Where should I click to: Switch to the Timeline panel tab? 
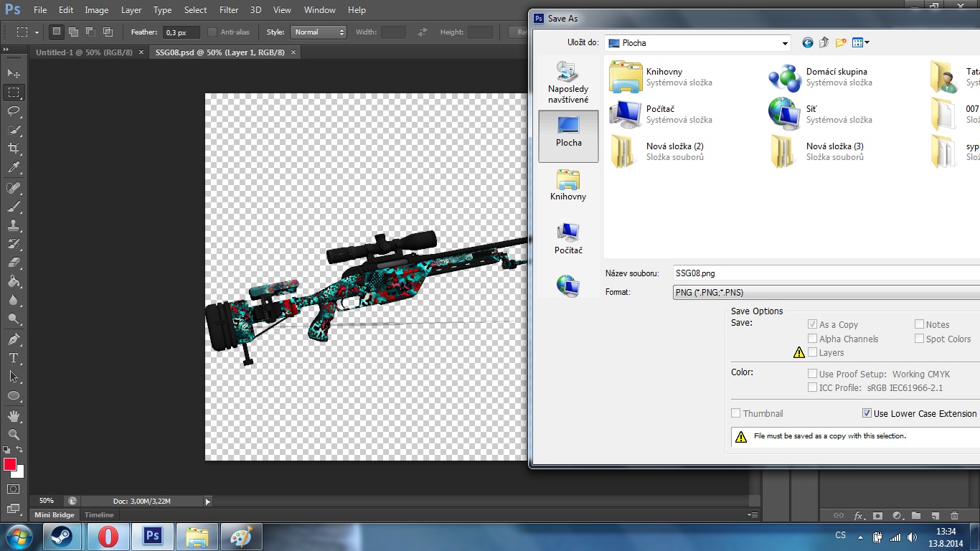click(x=99, y=515)
